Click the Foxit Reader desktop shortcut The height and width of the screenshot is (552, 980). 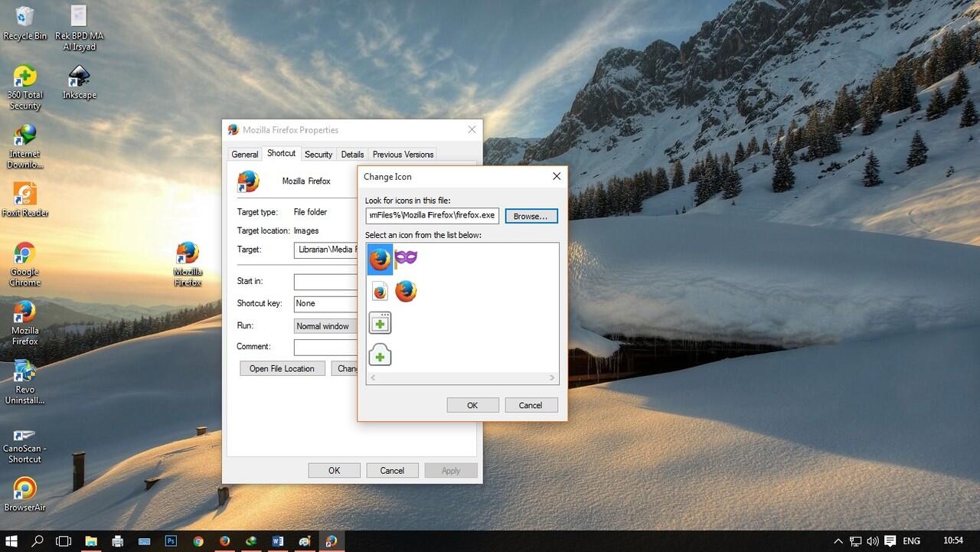tap(24, 200)
